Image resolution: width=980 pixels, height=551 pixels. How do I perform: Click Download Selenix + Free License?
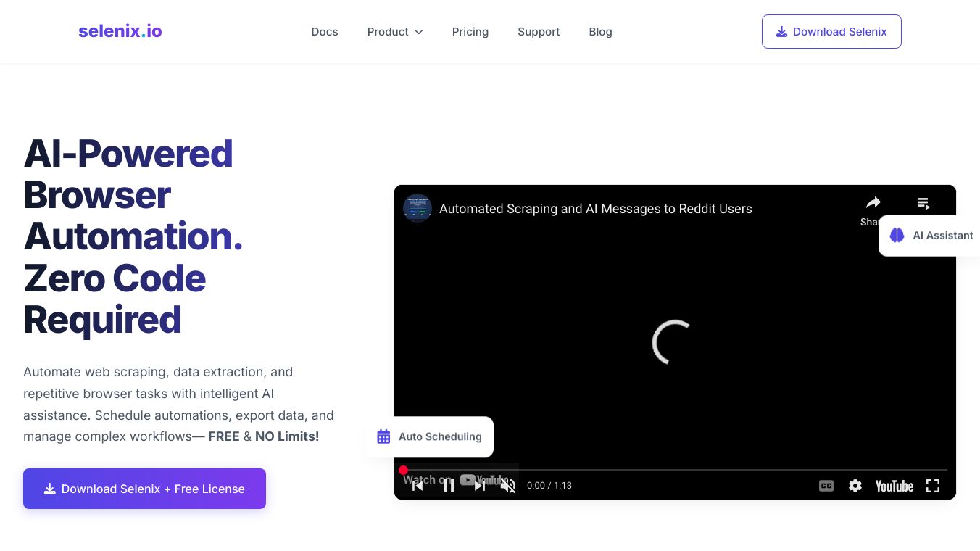coord(145,489)
